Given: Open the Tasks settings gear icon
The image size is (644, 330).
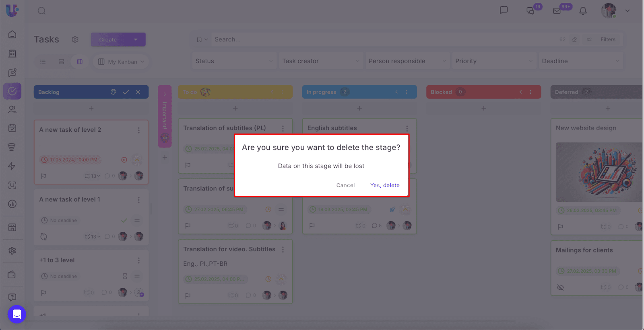Looking at the screenshot, I should (75, 39).
